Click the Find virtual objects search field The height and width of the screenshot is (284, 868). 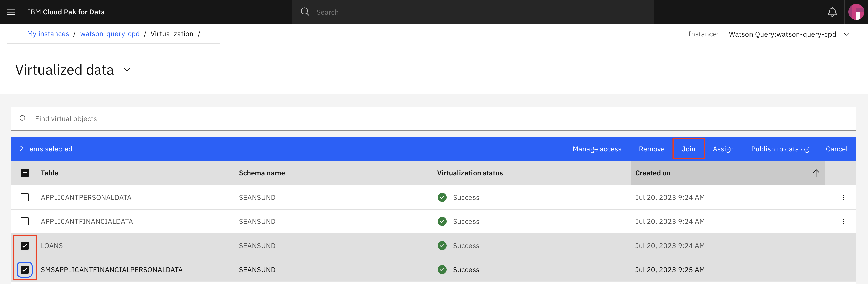point(433,118)
